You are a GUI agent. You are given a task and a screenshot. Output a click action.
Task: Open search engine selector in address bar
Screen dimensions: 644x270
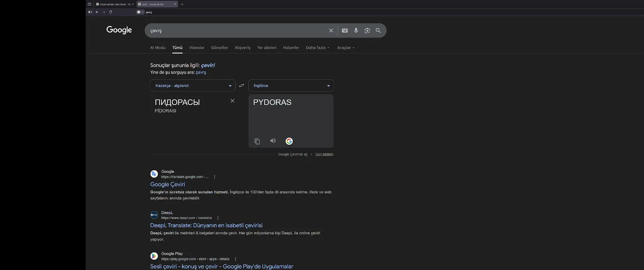tap(140, 12)
